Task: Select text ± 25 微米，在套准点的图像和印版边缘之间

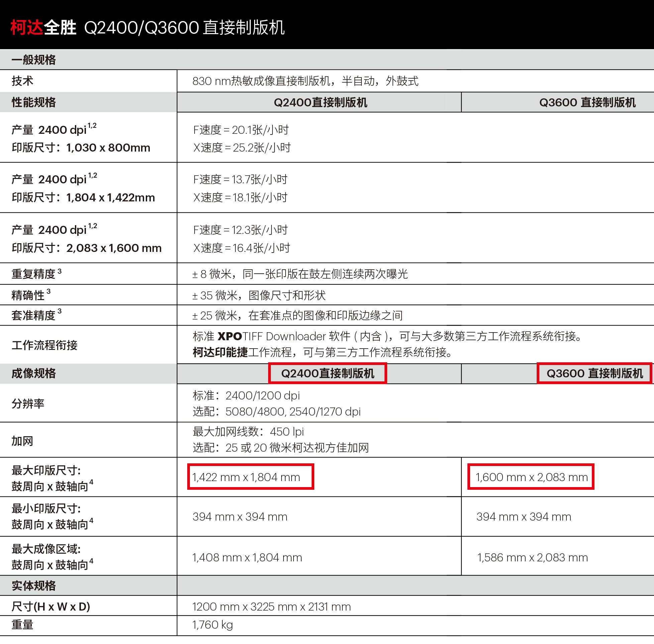Action: (x=298, y=315)
